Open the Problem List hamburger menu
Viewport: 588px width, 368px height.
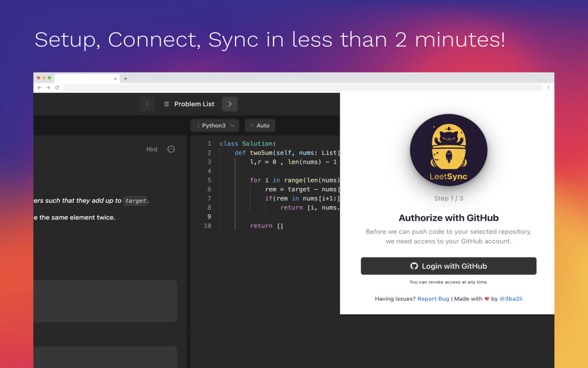166,103
